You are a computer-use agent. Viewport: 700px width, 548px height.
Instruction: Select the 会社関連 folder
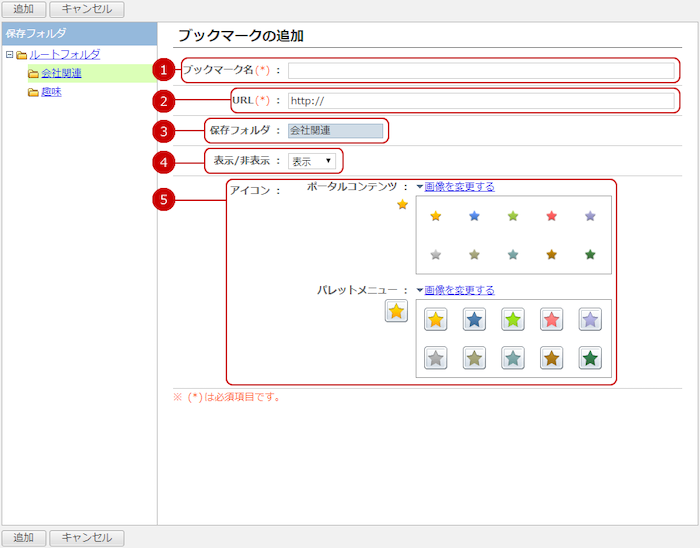[61, 74]
